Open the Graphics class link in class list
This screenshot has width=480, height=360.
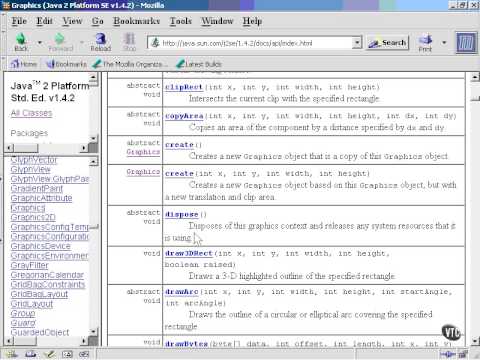click(28, 208)
